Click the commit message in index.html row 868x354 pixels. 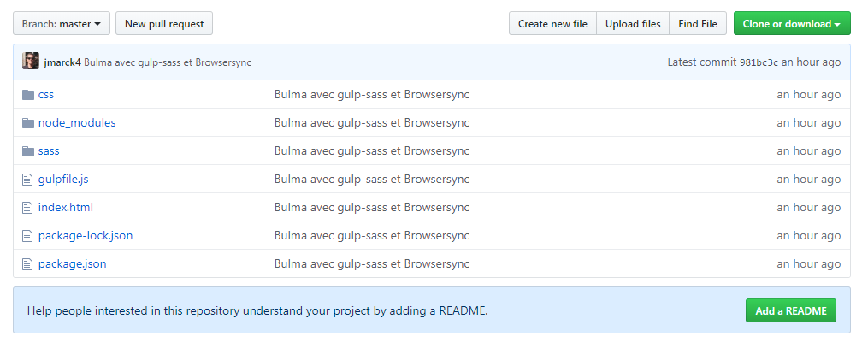point(371,208)
